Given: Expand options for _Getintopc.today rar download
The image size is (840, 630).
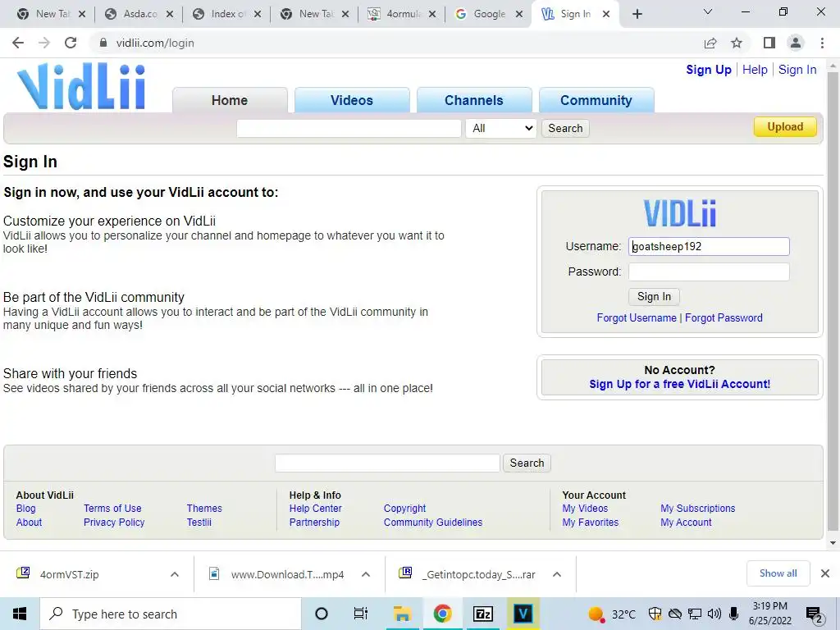Looking at the screenshot, I should pos(557,574).
